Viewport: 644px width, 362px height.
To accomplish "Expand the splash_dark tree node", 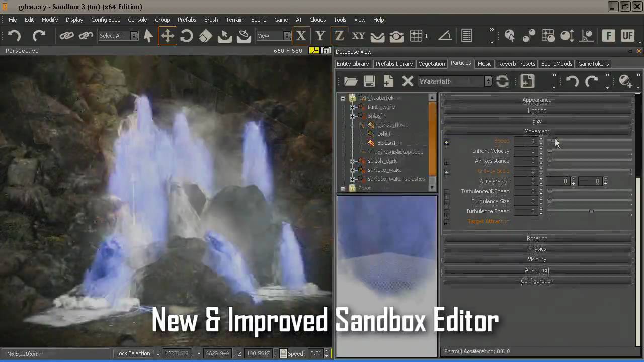I will point(352,161).
